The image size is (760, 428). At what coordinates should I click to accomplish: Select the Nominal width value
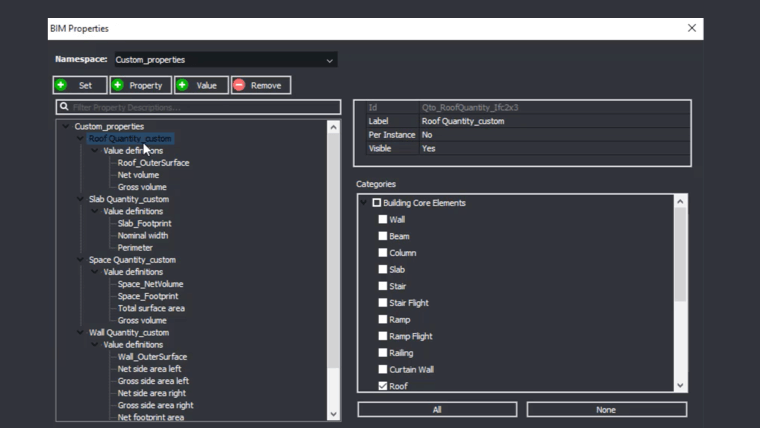pyautogui.click(x=142, y=236)
